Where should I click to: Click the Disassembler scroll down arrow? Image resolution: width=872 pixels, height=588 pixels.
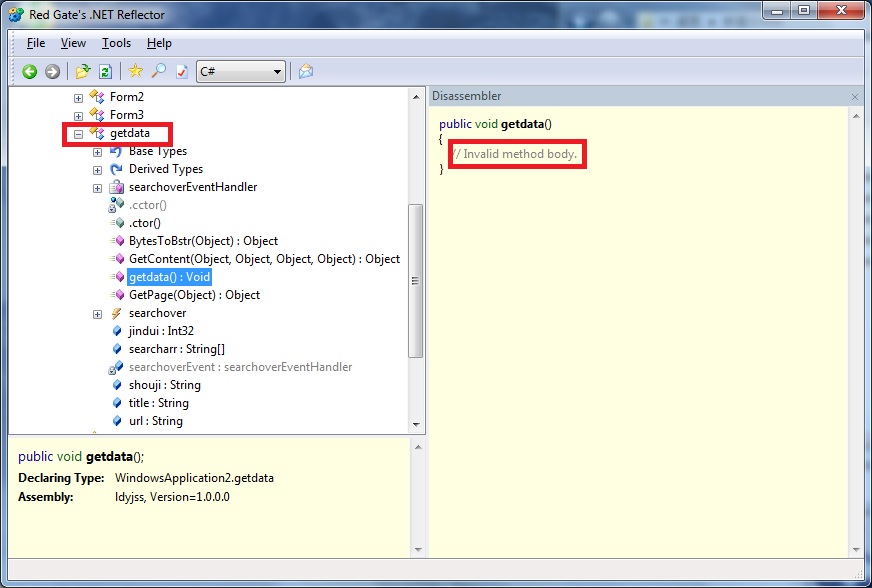[x=856, y=550]
